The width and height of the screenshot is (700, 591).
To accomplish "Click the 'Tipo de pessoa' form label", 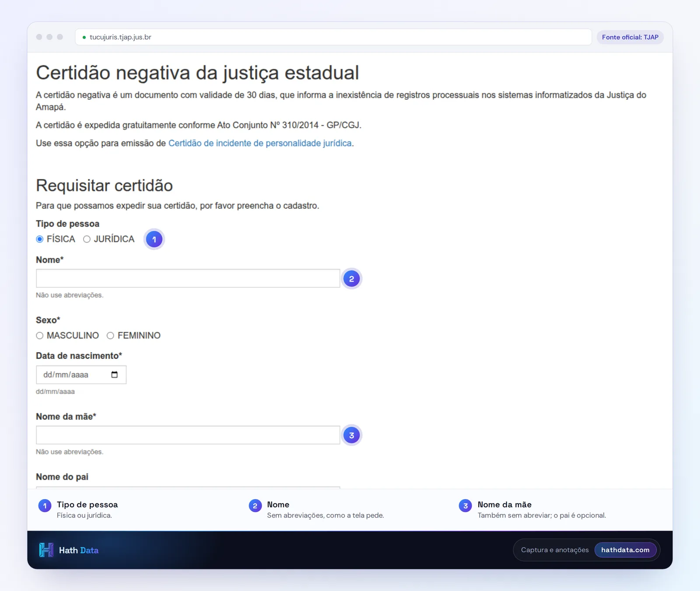I will click(67, 224).
